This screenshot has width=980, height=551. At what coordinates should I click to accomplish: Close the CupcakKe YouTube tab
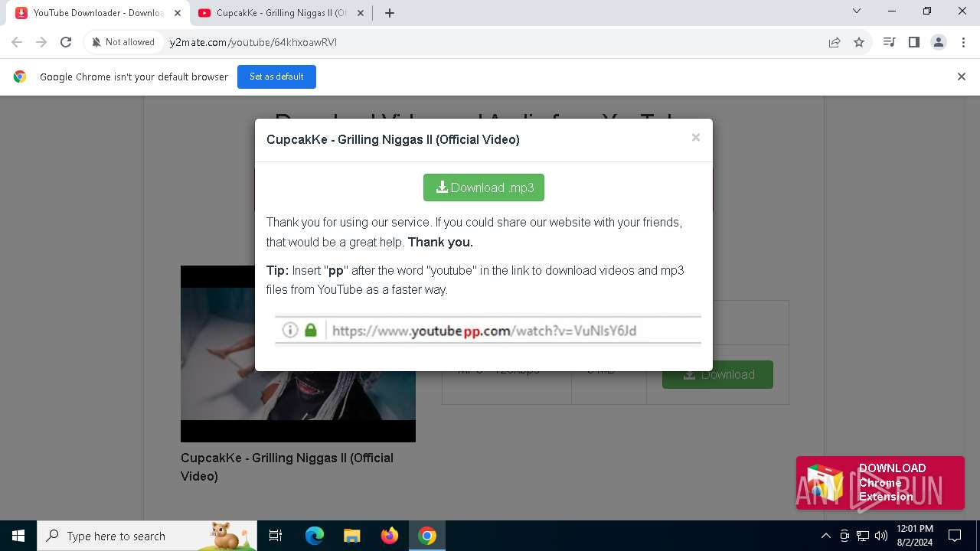(x=361, y=13)
